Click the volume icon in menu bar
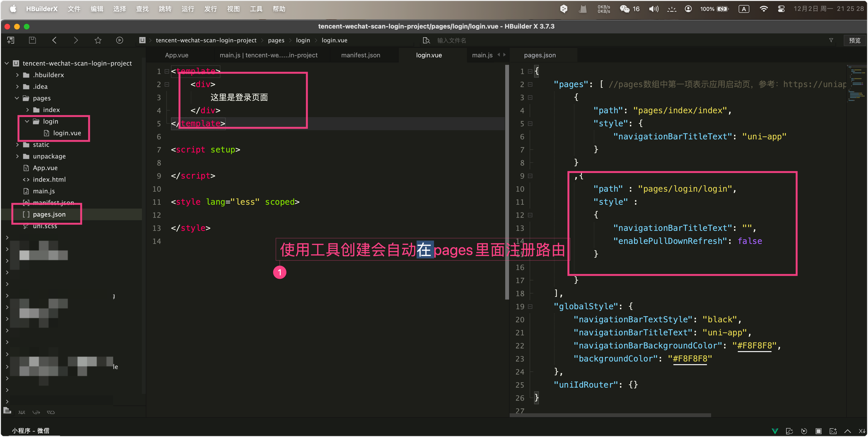The height and width of the screenshot is (437, 868). tap(653, 9)
